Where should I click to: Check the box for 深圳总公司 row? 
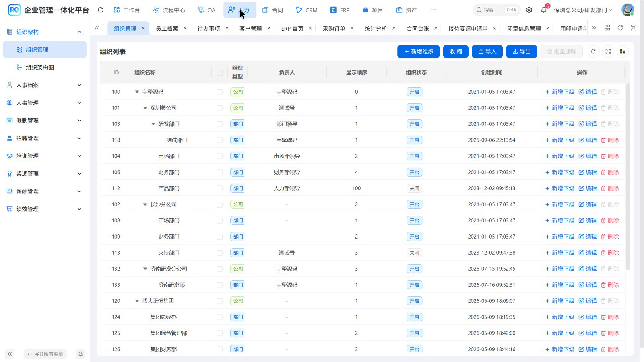tap(219, 108)
